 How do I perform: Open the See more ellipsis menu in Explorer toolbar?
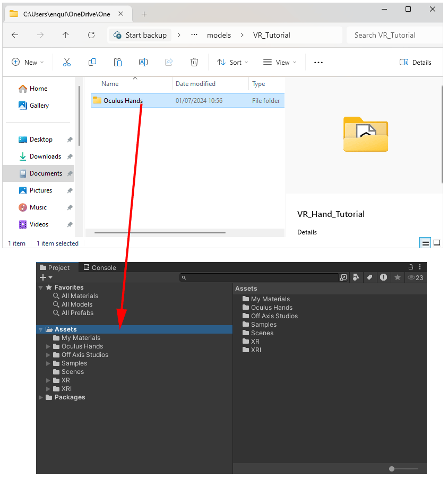pyautogui.click(x=318, y=62)
